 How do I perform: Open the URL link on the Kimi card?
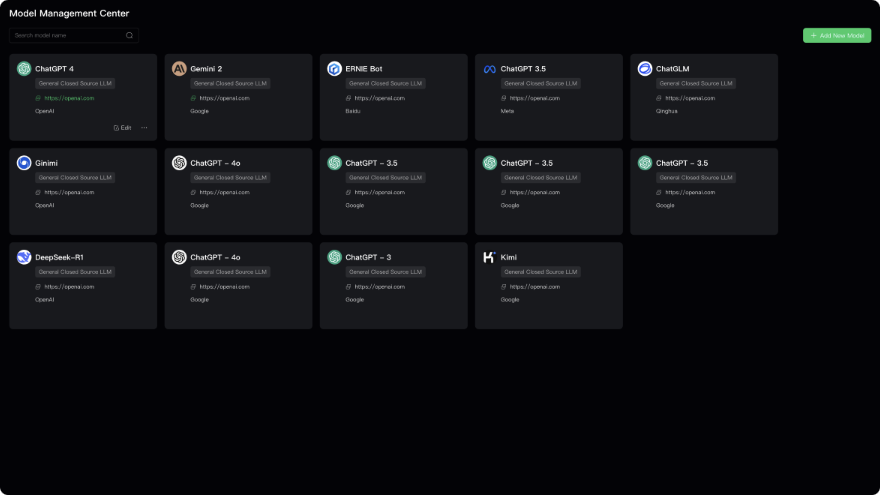click(535, 286)
